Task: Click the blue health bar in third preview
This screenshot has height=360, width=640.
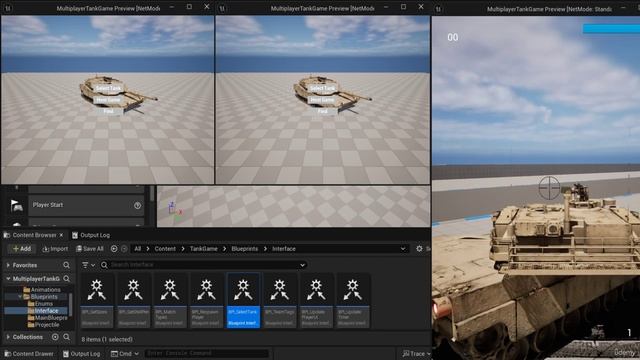Action: pos(611,29)
